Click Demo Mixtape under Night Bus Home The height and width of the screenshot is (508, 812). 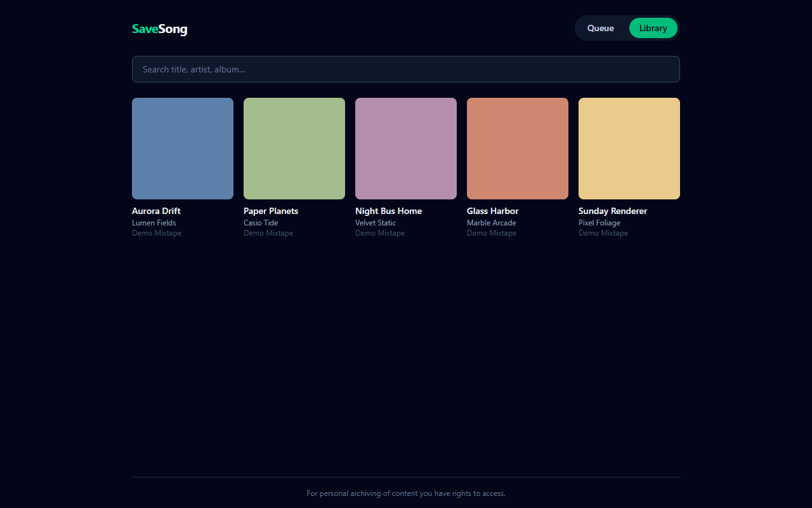coord(380,233)
